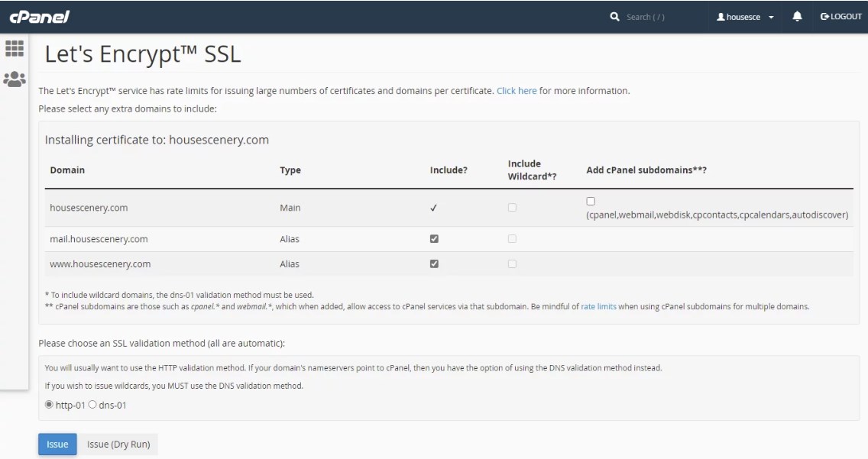
Task: Click the Issue (Dry Run) button
Action: coord(118,444)
